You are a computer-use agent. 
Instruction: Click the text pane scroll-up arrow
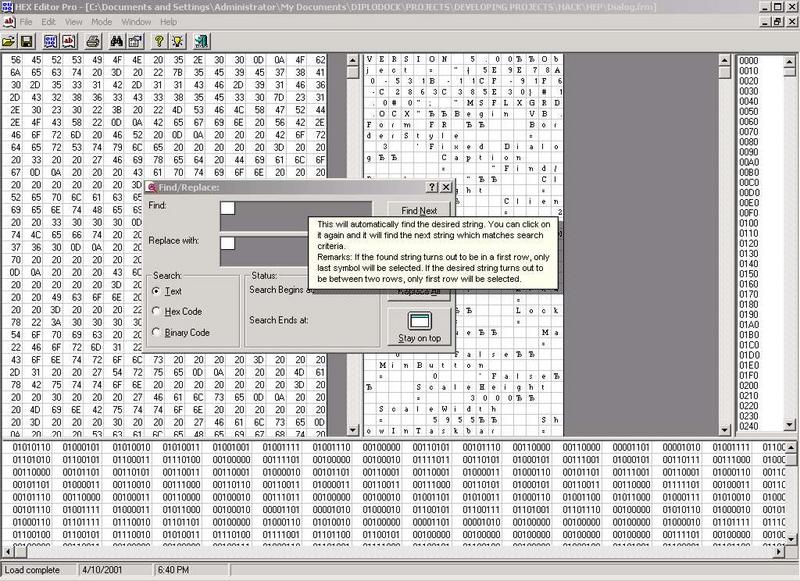(724, 60)
